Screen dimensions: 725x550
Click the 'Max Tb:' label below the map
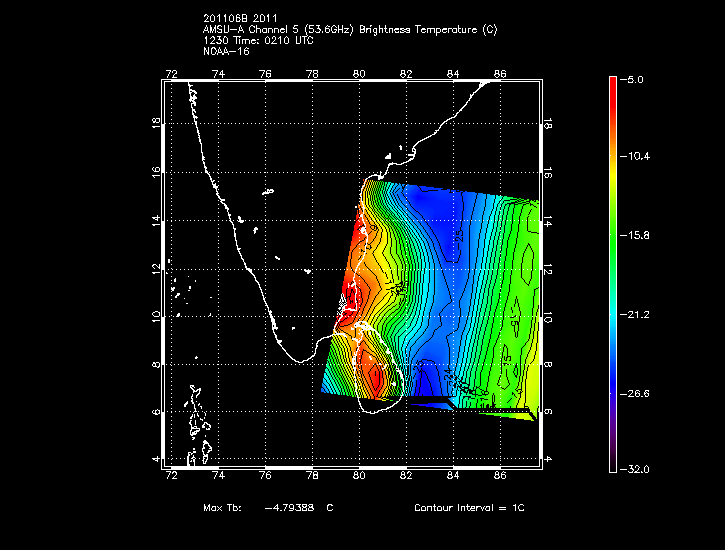222,507
